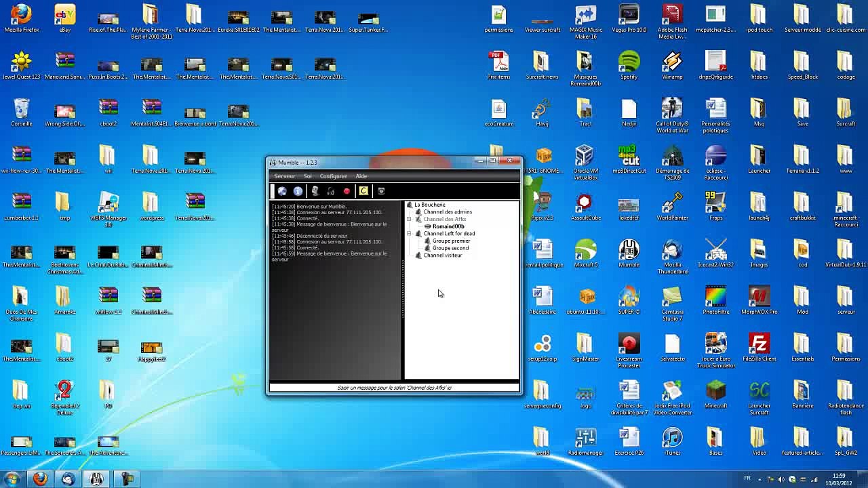Select Channel Left for dead

click(x=449, y=234)
